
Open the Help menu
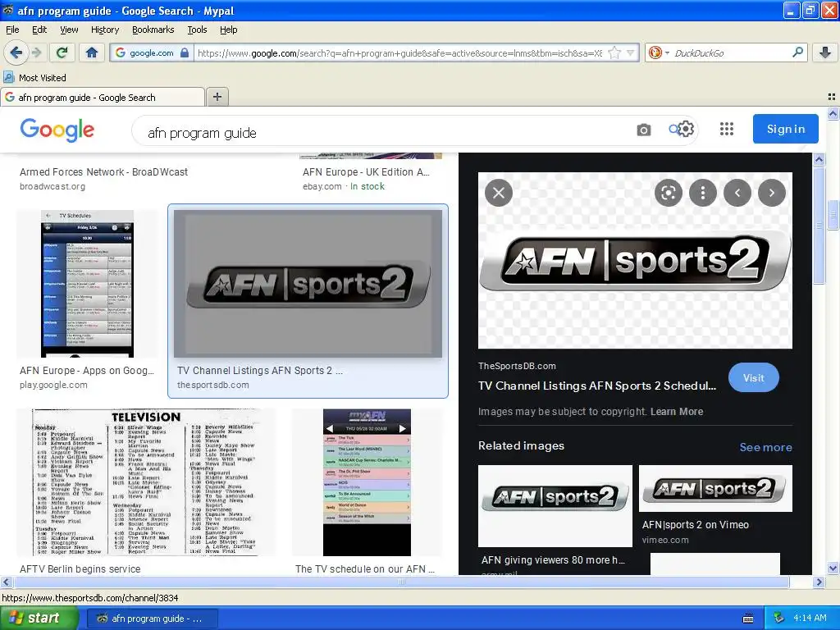tap(228, 30)
